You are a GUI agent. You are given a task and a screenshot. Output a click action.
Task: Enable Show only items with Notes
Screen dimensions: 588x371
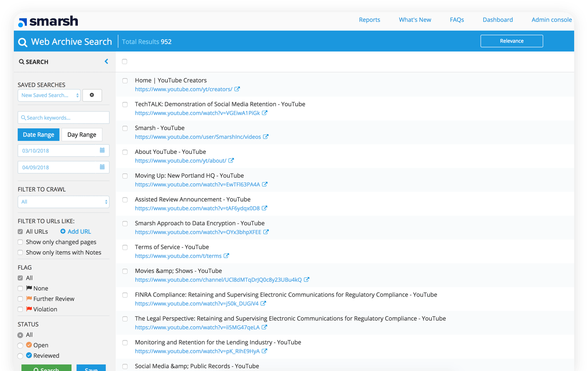20,253
